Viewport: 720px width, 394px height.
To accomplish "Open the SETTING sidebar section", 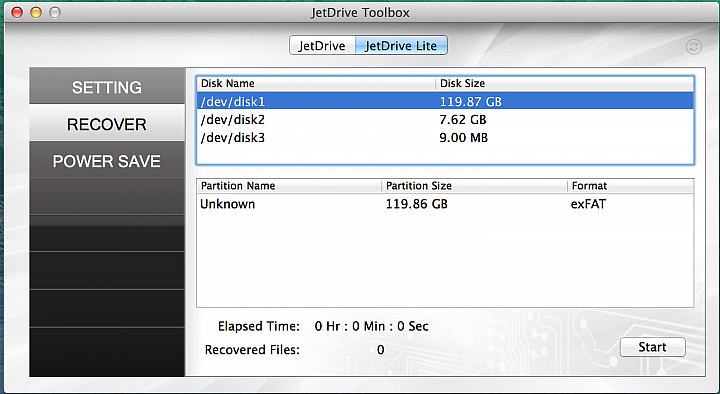I will pyautogui.click(x=107, y=86).
